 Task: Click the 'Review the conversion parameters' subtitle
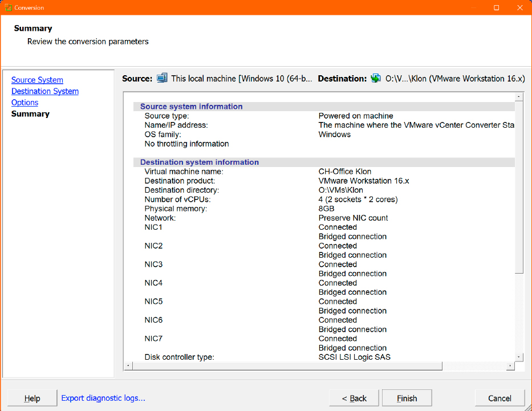click(88, 42)
